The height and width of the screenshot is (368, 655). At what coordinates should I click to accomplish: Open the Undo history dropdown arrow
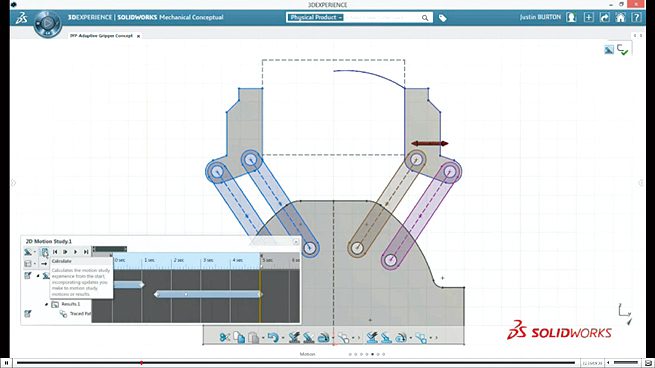click(x=283, y=338)
